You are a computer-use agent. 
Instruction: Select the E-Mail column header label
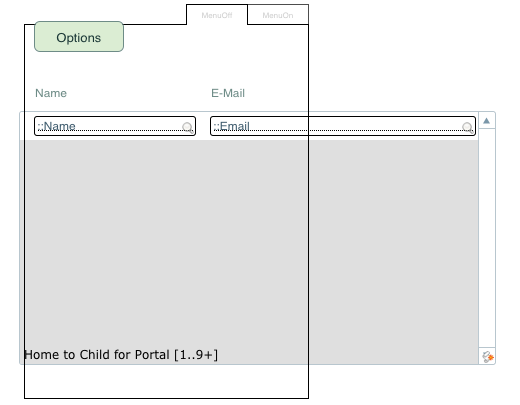[x=228, y=93]
